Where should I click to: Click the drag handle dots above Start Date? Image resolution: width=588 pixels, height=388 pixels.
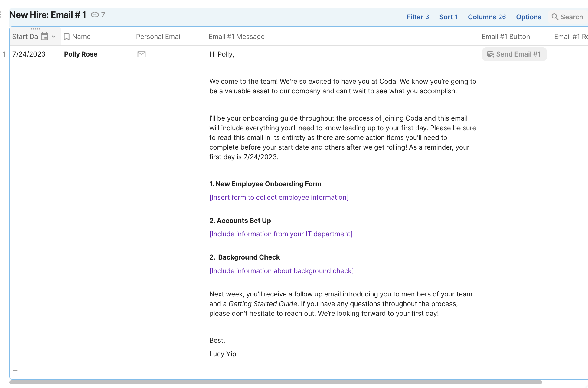tap(35, 29)
